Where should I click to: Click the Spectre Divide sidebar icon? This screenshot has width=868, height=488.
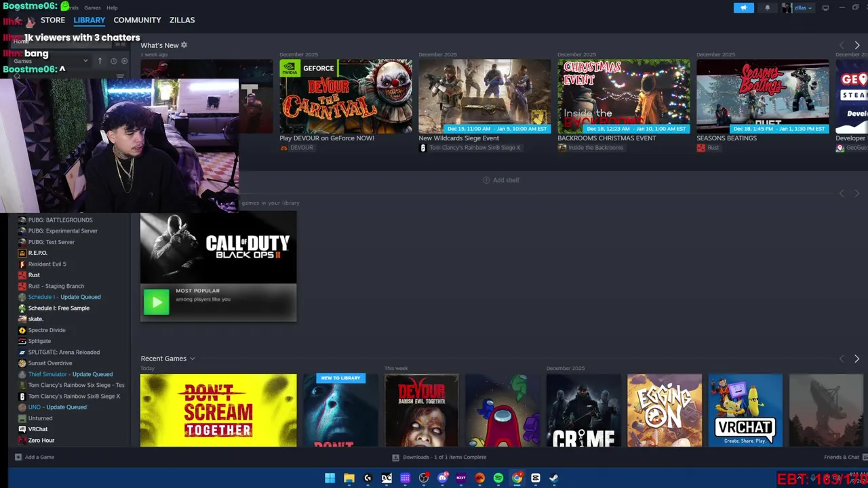coord(22,330)
